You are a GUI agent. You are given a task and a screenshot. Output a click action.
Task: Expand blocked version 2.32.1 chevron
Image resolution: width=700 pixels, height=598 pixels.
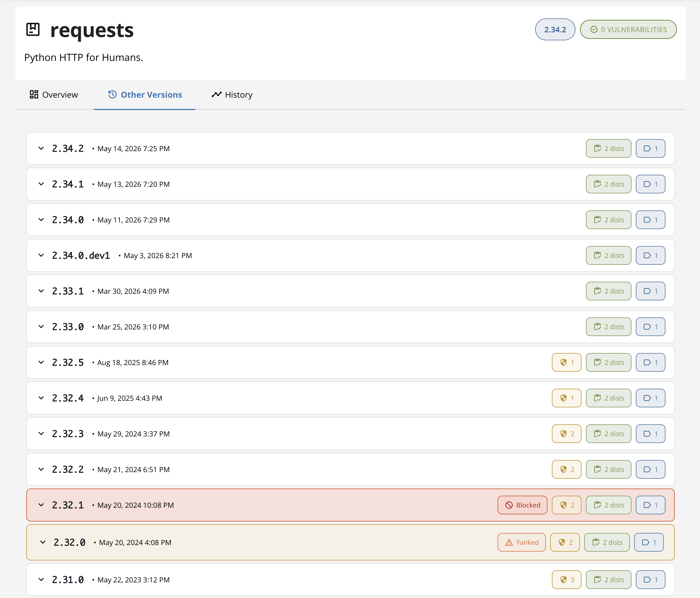(41, 505)
